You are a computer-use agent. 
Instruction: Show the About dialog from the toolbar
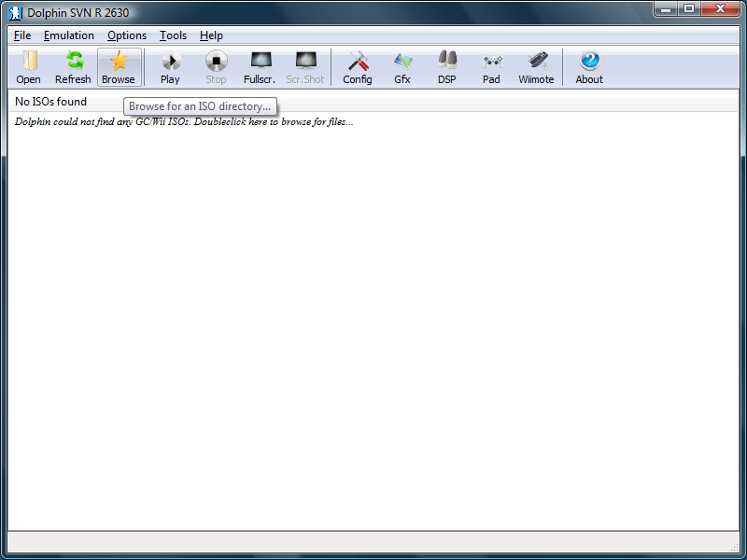pyautogui.click(x=589, y=67)
